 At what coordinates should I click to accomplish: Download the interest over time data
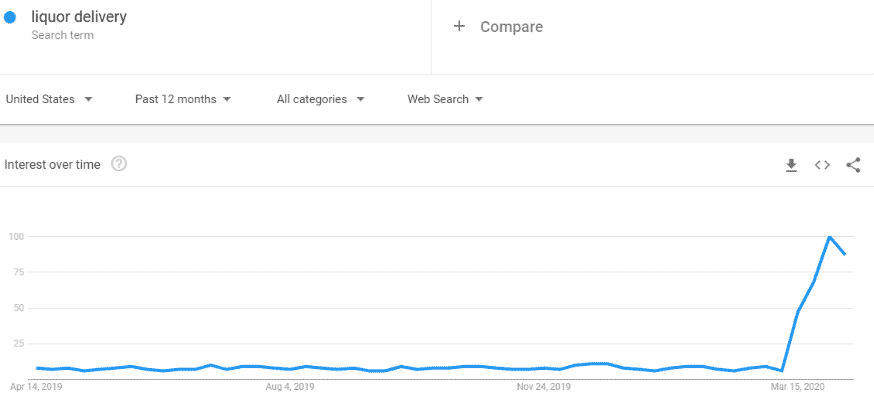click(791, 165)
